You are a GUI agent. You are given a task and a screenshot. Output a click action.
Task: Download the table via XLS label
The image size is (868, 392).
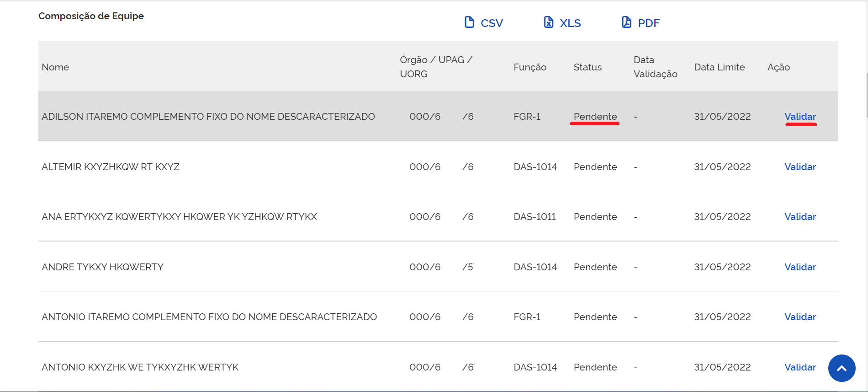570,23
